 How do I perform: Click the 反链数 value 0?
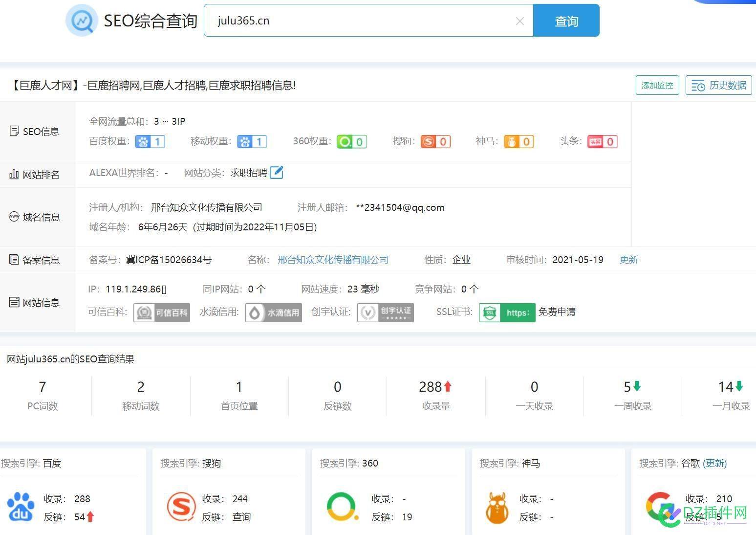pos(338,387)
